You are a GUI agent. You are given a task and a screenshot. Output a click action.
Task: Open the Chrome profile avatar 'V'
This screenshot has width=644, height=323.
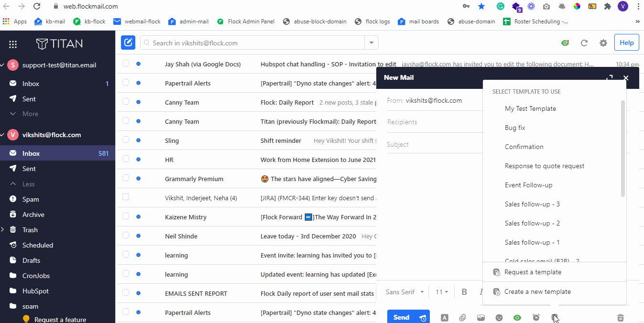tap(622, 6)
